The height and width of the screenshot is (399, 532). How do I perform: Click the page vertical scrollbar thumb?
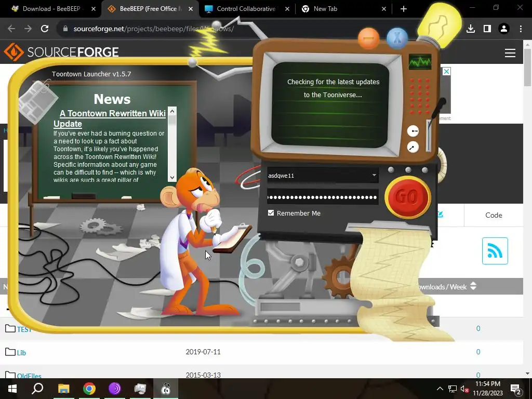527,67
